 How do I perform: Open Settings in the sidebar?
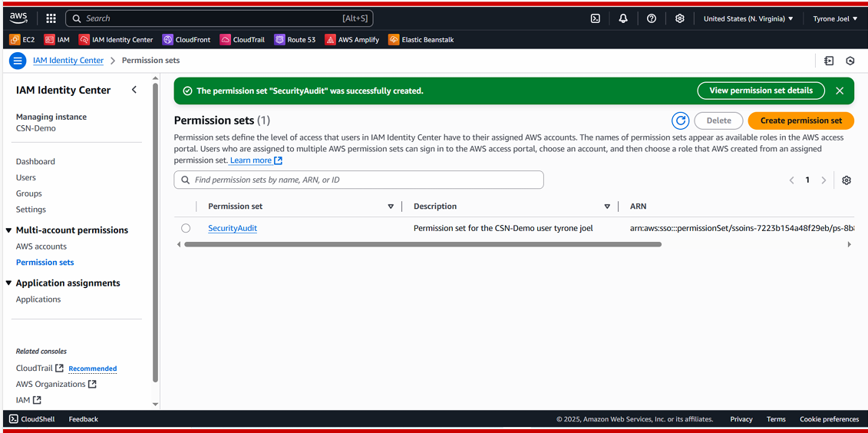[31, 210]
